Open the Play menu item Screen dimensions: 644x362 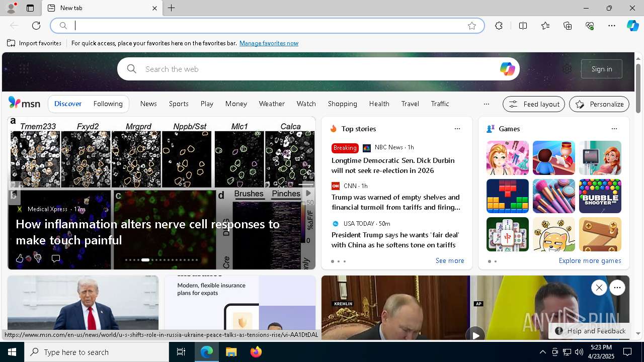(207, 104)
